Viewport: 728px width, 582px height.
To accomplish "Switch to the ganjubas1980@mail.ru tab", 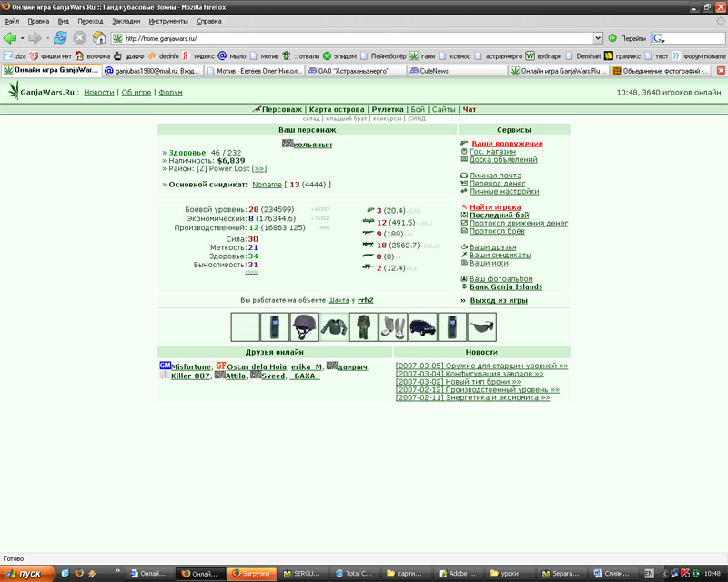I will tap(152, 71).
